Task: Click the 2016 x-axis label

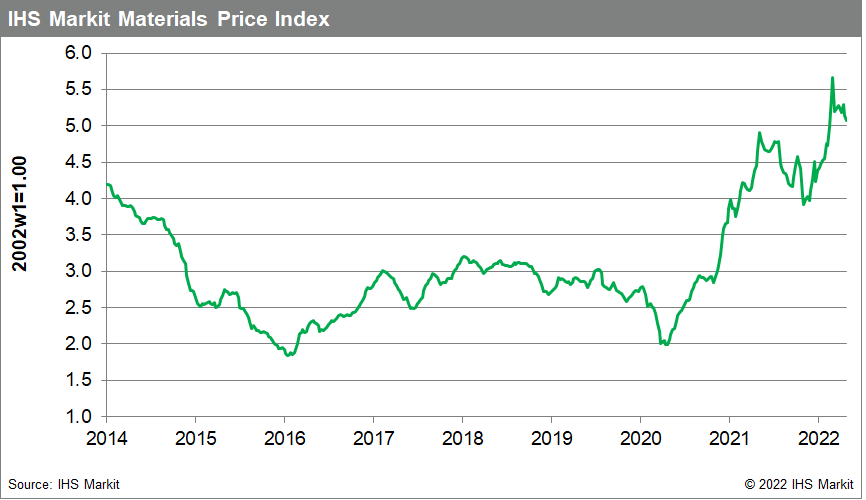Action: click(x=283, y=439)
